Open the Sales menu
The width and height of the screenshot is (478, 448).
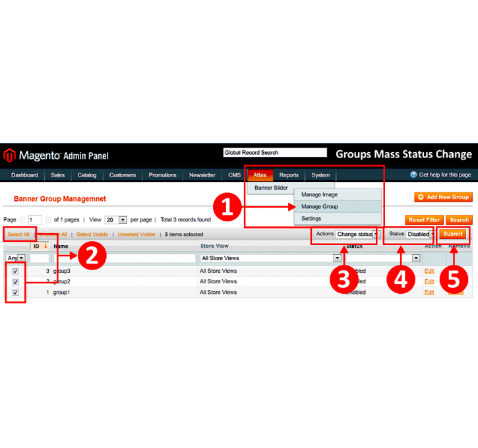coord(57,175)
